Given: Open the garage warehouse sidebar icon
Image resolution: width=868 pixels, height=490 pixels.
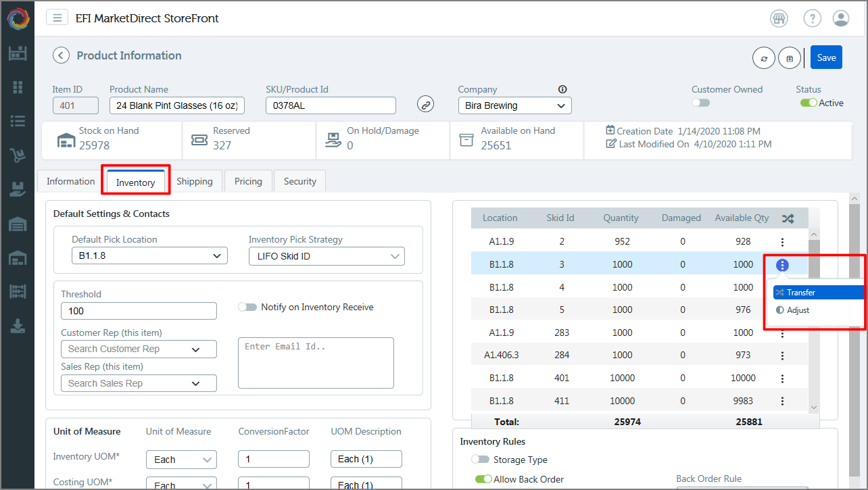Looking at the screenshot, I should 18,224.
